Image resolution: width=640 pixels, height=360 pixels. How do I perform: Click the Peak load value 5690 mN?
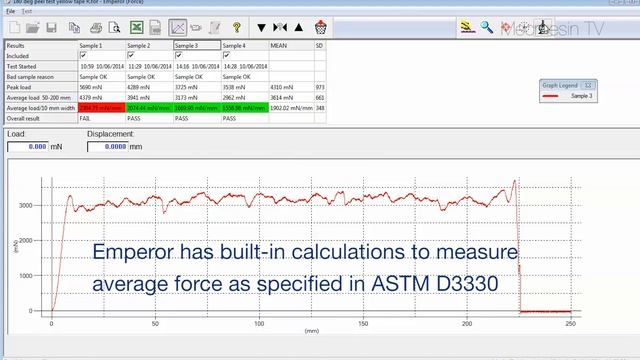(91, 87)
